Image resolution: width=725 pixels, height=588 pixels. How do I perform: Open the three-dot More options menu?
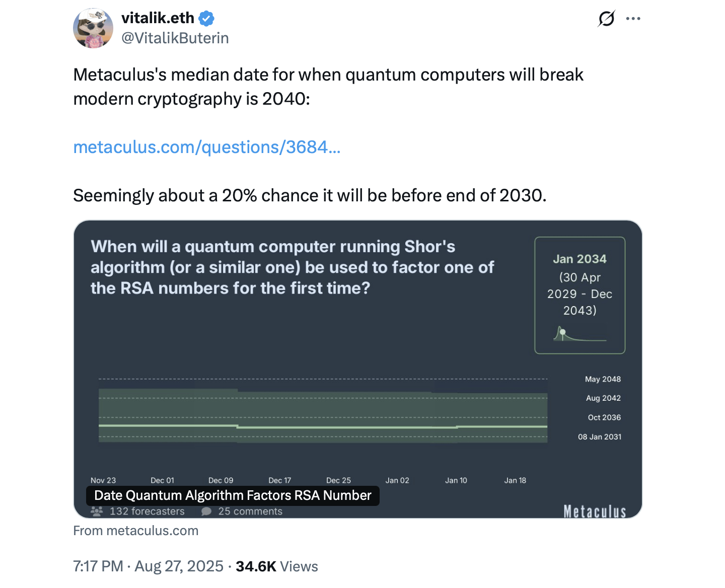633,19
